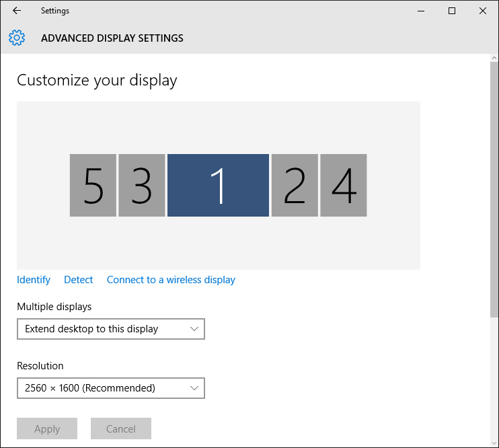Click the Advanced Display Settings title
The image size is (499, 448).
tap(112, 38)
